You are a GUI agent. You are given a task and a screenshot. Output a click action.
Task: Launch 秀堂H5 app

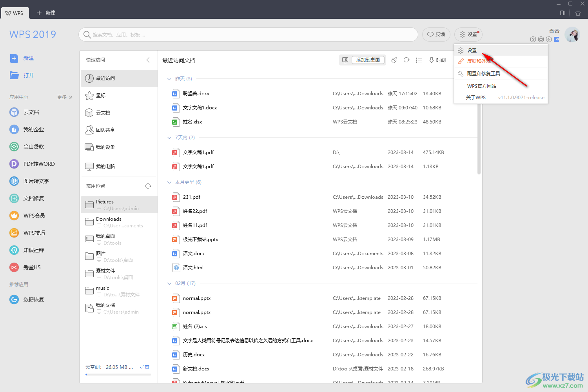coord(25,267)
